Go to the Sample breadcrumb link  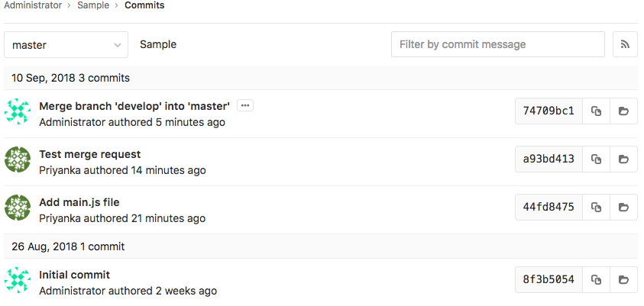click(x=93, y=6)
